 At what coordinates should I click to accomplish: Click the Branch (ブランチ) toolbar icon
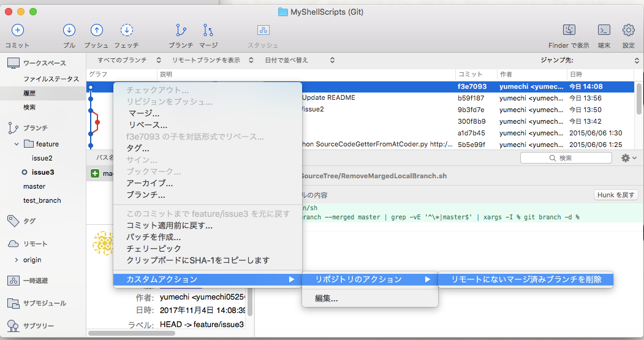[x=181, y=31]
